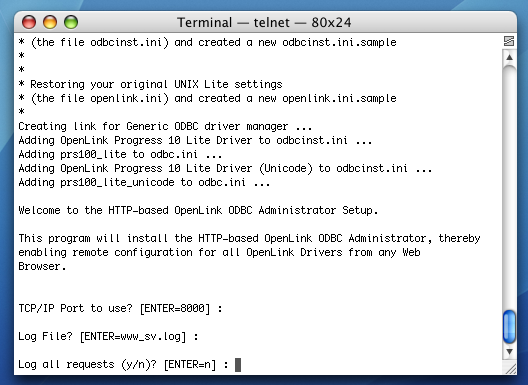The width and height of the screenshot is (528, 385).
Task: Click the Adding prs100_lite_unicode to odbc.ini line
Action: 144,182
